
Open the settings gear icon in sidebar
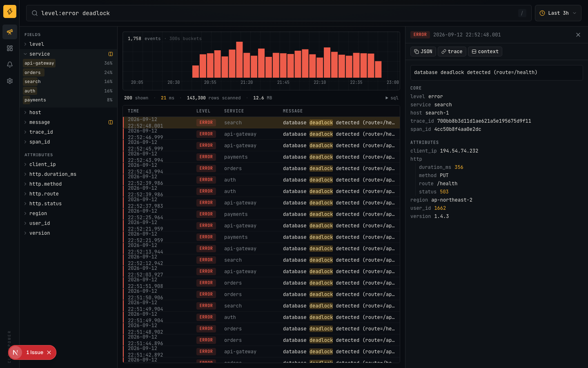(x=10, y=81)
